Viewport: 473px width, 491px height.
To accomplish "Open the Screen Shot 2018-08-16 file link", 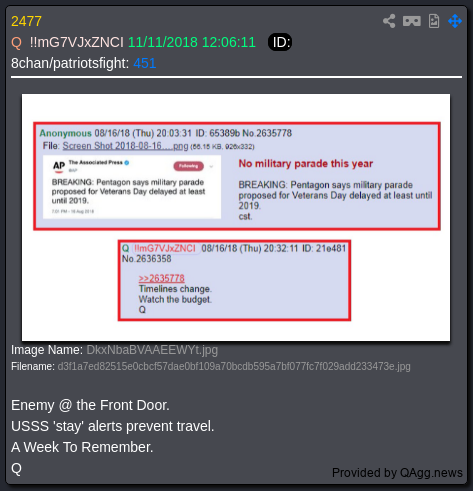I will (x=125, y=146).
